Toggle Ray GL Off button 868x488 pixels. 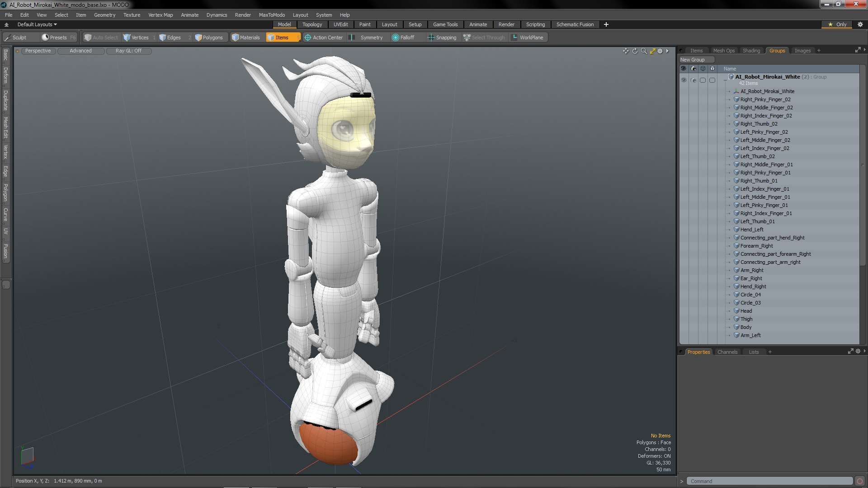pyautogui.click(x=128, y=51)
